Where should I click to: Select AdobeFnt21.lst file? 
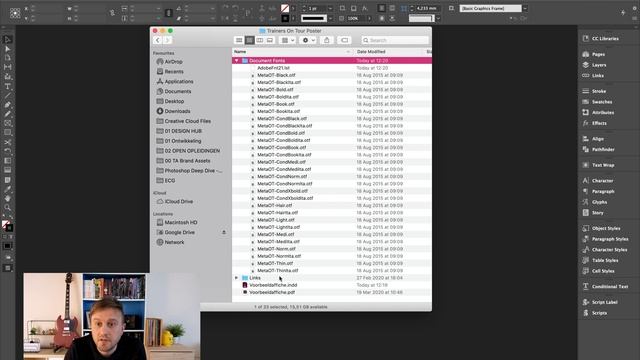pyautogui.click(x=273, y=68)
